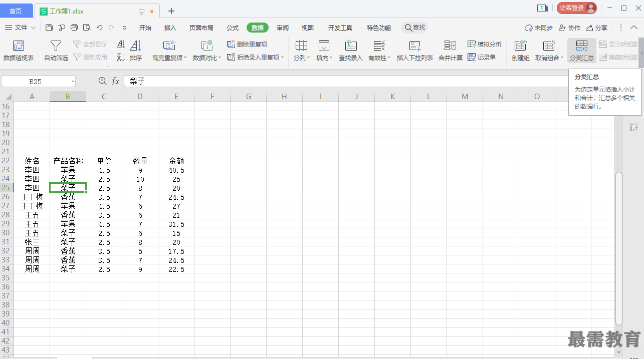This screenshot has width=644, height=359.
Task: Sort ascending with the A-Z icon
Action: coord(121,45)
